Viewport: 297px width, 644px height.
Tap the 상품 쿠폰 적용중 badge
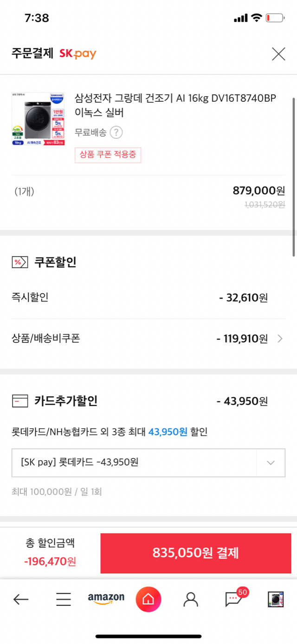(x=108, y=155)
